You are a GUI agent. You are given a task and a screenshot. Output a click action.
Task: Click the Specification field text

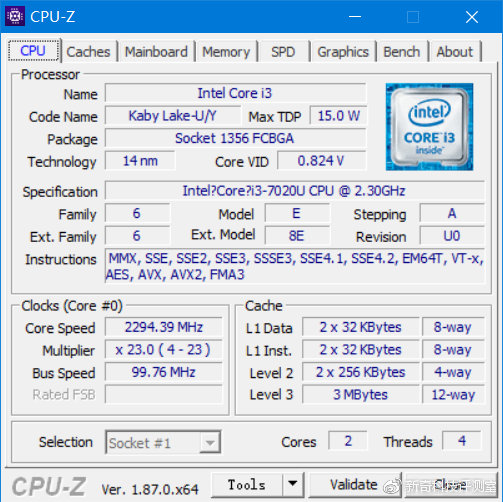294,191
